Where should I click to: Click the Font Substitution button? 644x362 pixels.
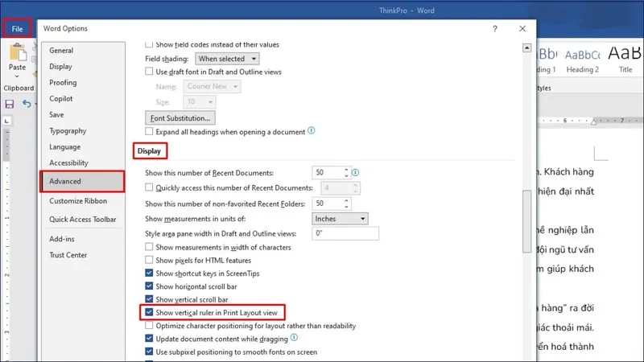click(180, 117)
